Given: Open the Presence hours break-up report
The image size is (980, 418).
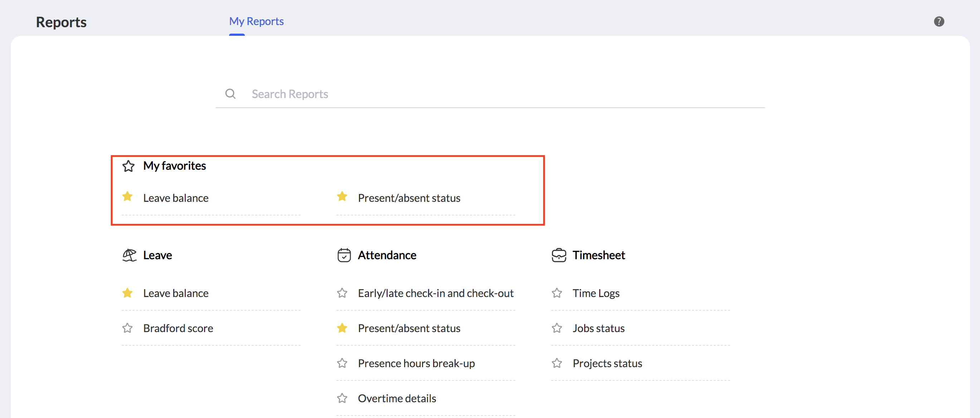Looking at the screenshot, I should pyautogui.click(x=416, y=363).
